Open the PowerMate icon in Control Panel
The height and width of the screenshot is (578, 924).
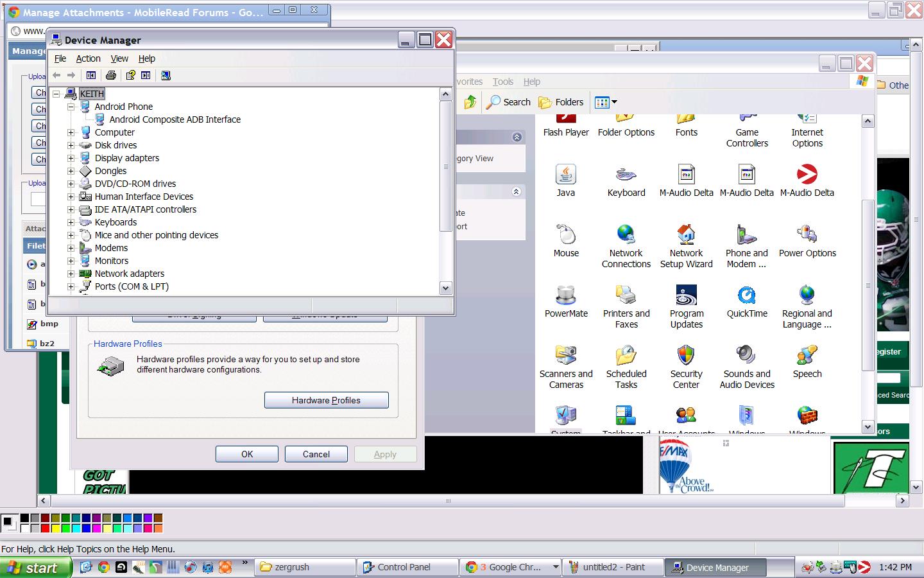(x=566, y=301)
